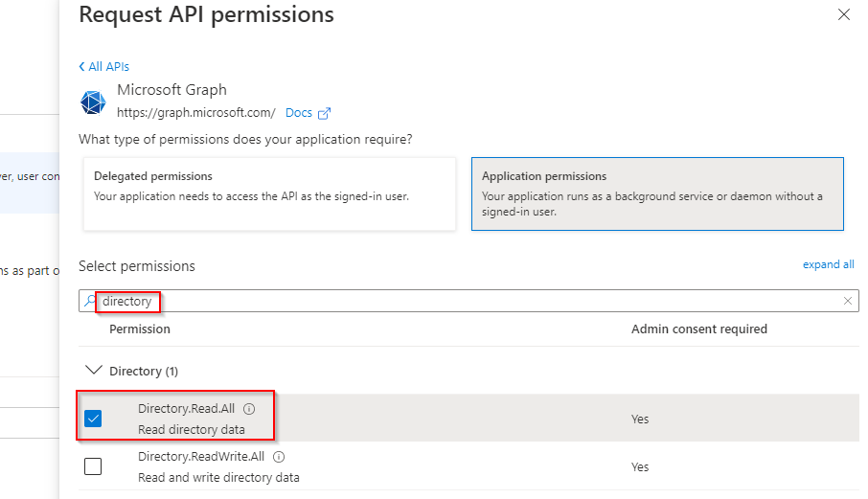Collapse the Directory (1) permission group
868x499 pixels.
click(94, 371)
